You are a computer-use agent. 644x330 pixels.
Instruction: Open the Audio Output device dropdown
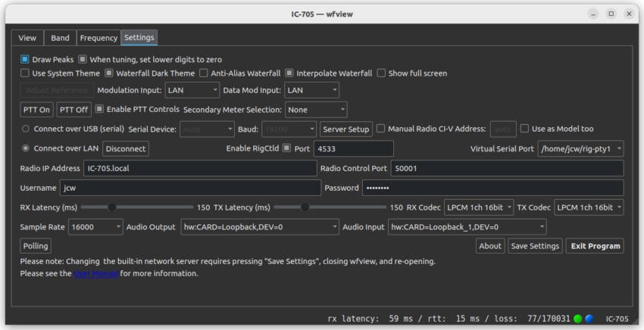(x=260, y=227)
